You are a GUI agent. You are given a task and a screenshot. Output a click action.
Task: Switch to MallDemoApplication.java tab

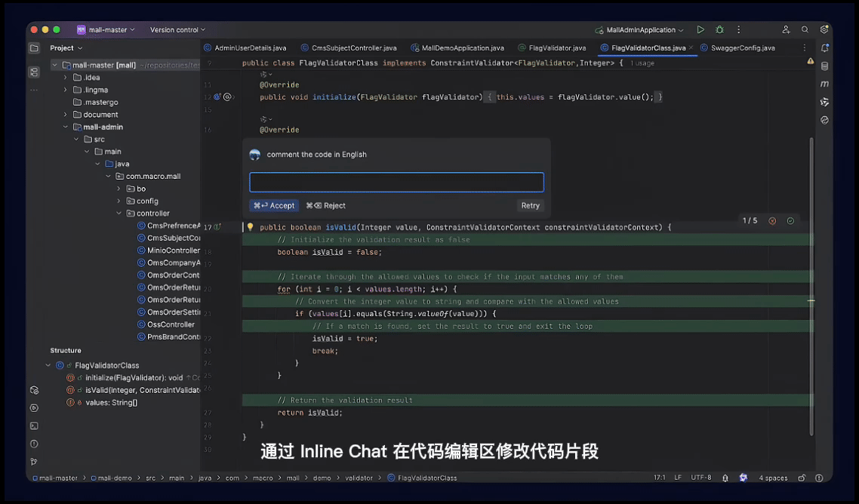(457, 48)
